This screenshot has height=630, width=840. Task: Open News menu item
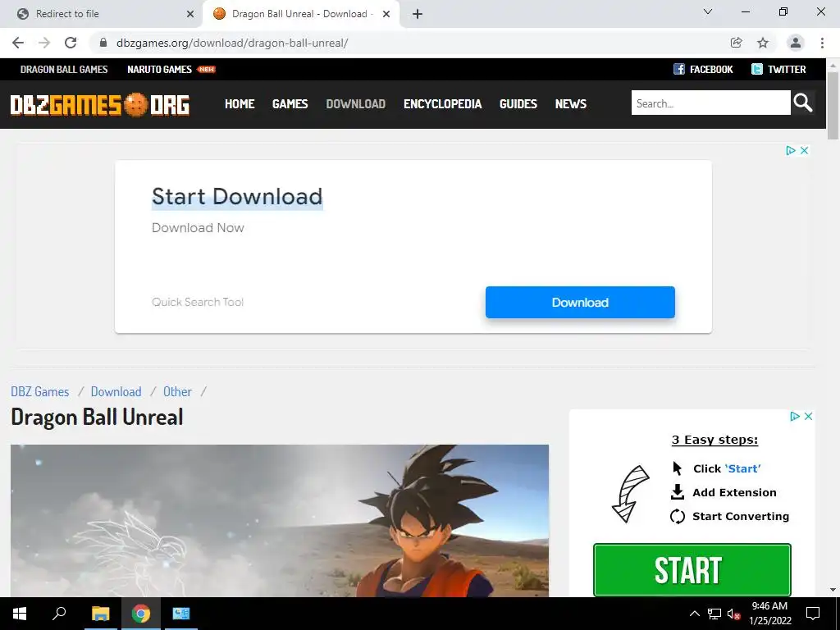[571, 104]
